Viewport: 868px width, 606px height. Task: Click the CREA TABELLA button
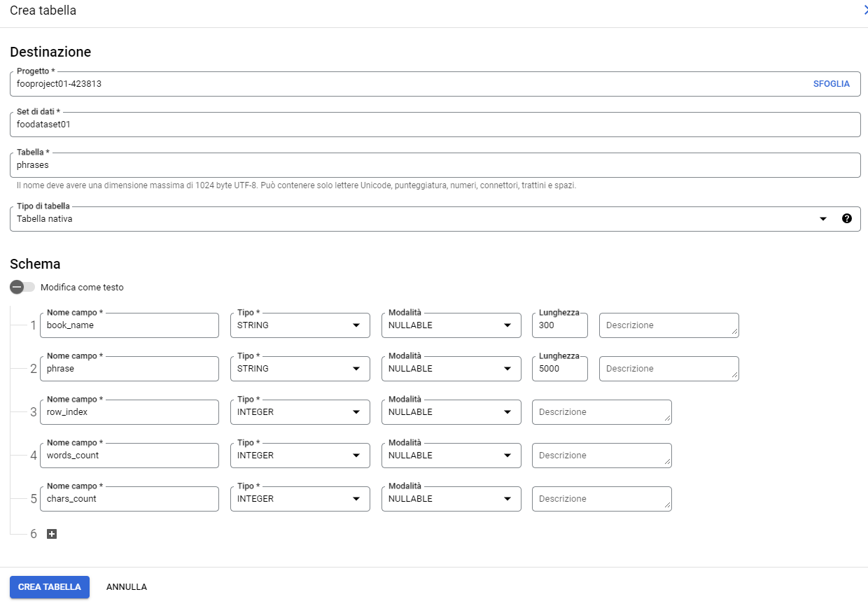point(50,587)
